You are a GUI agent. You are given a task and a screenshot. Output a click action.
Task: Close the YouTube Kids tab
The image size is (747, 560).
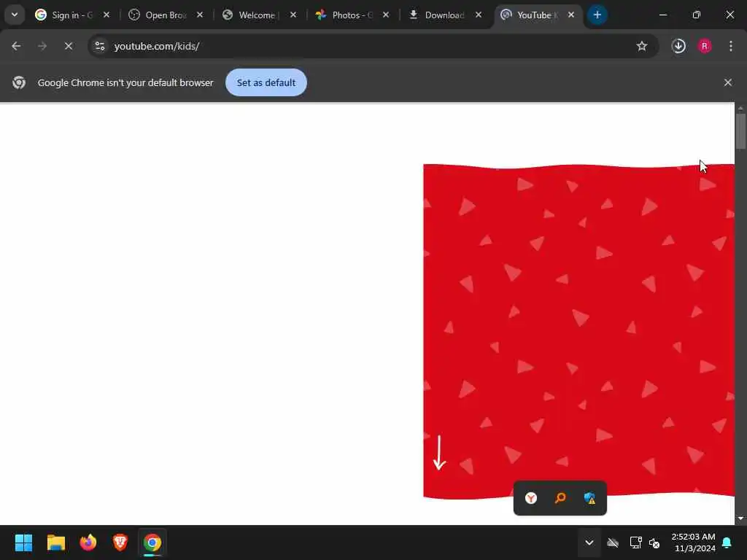tap(571, 15)
